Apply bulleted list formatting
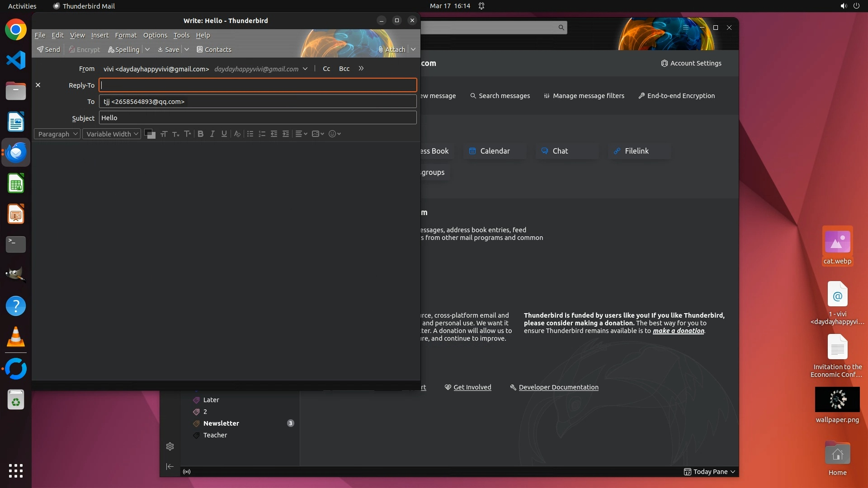Screen dimensions: 868x488 [x=250, y=134]
